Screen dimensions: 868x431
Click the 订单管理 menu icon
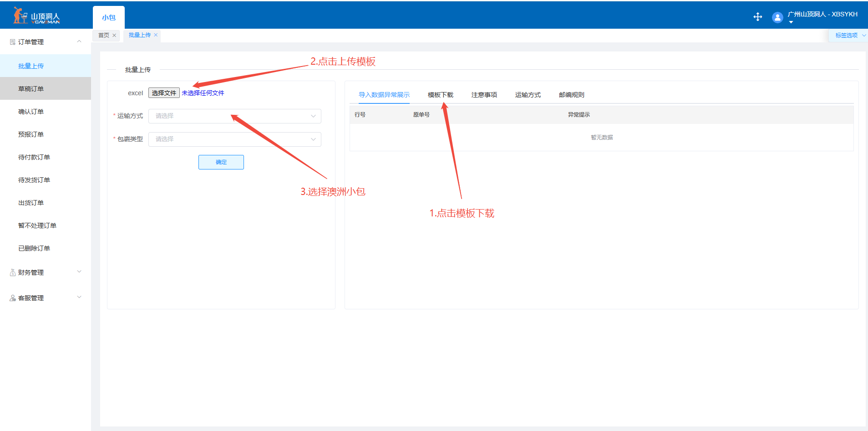[13, 42]
